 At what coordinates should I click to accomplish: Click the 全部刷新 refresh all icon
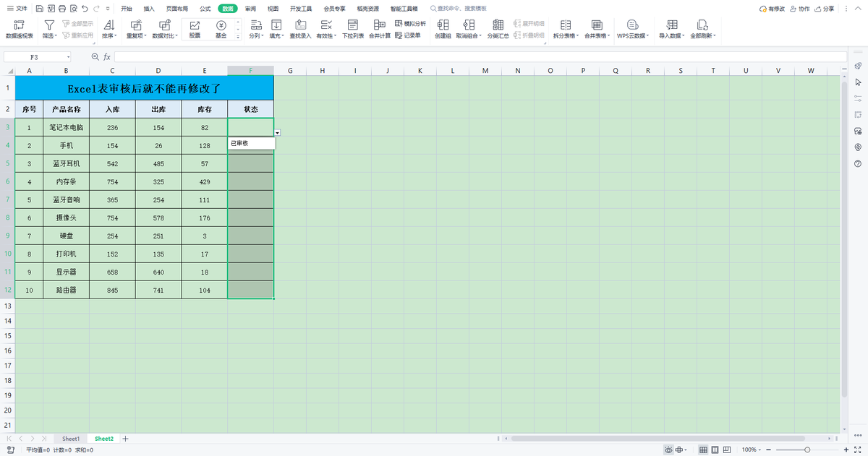(702, 25)
